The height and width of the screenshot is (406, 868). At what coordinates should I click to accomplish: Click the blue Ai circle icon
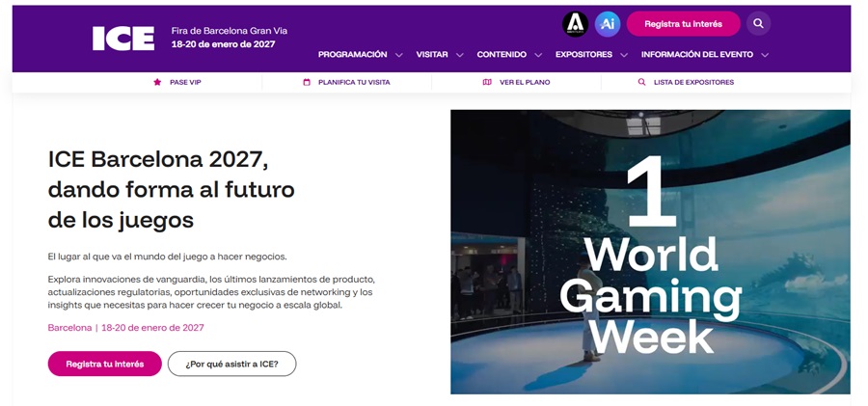pyautogui.click(x=607, y=23)
